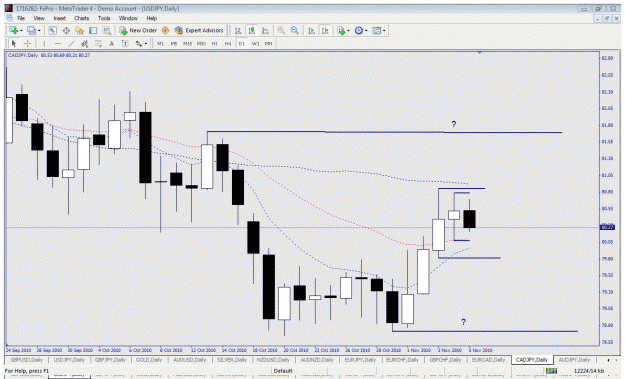The width and height of the screenshot is (625, 379).
Task: Expand the Profiles dropdown arrow
Action: [x=39, y=31]
